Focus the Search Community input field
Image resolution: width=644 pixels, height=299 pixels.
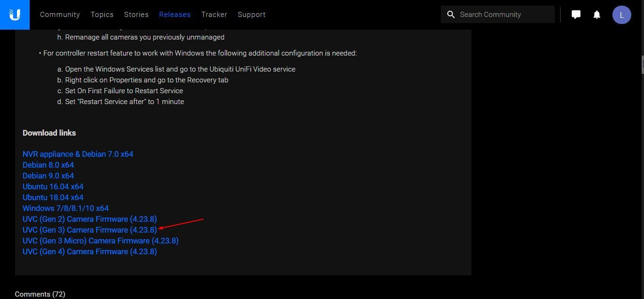[x=504, y=15]
